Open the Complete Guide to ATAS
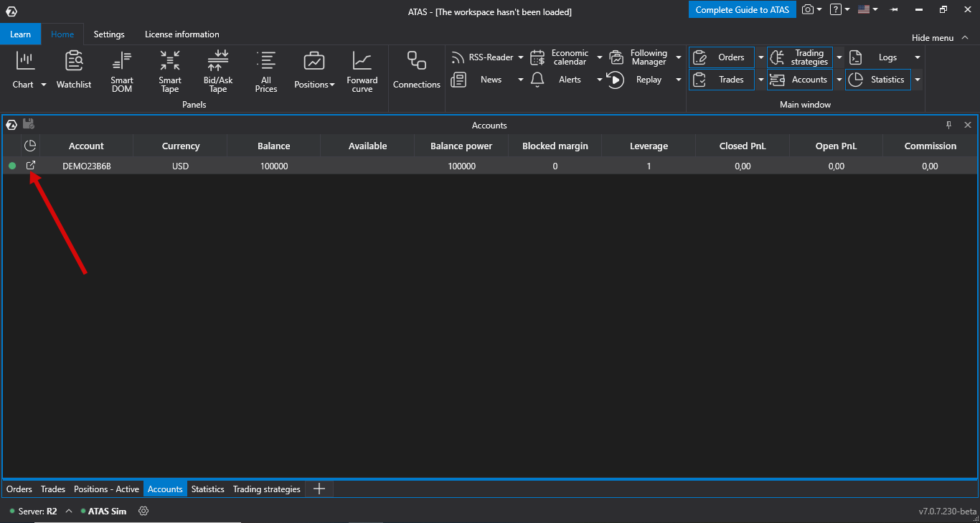Image resolution: width=980 pixels, height=523 pixels. 743,10
